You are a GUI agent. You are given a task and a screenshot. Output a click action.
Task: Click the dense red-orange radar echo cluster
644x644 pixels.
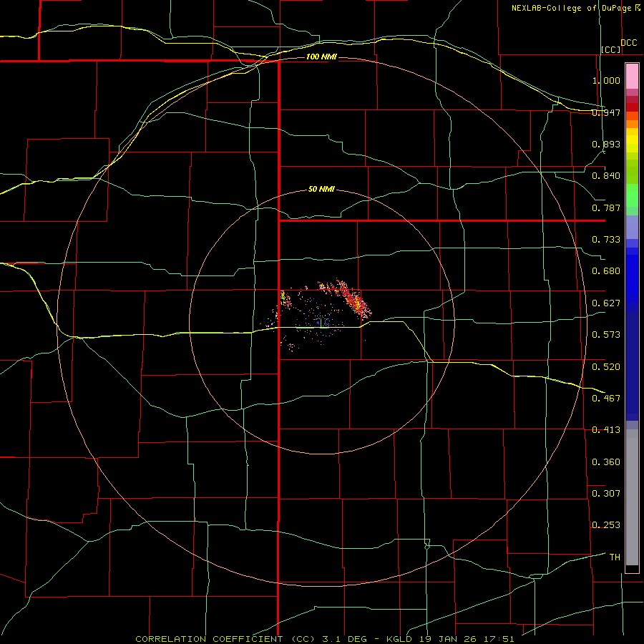pos(354,301)
